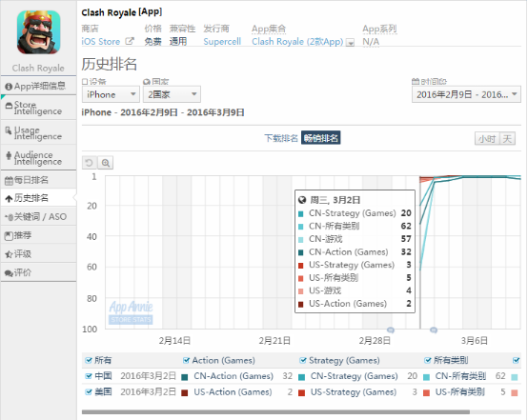
Task: Open 每日排名 calendar icon item
Action: [x=39, y=180]
